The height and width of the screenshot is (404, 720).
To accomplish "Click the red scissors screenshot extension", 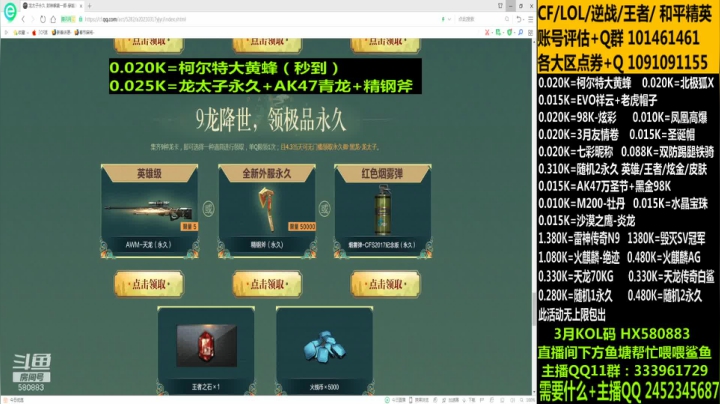I will (487, 32).
